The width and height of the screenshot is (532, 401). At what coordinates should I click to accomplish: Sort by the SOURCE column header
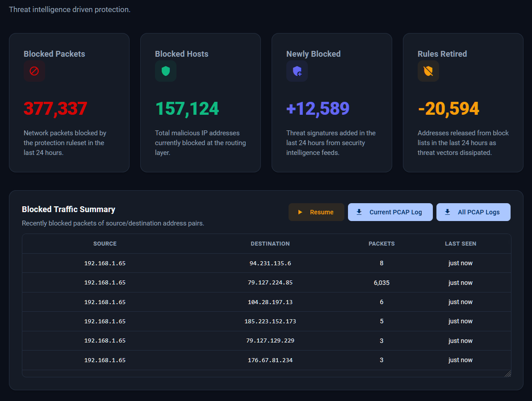[x=105, y=243]
